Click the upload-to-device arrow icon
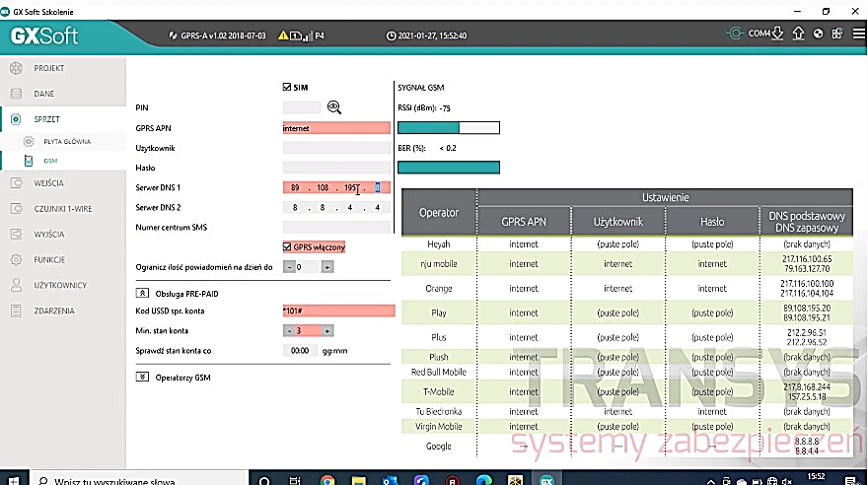Image resolution: width=868 pixels, height=485 pixels. [x=798, y=34]
